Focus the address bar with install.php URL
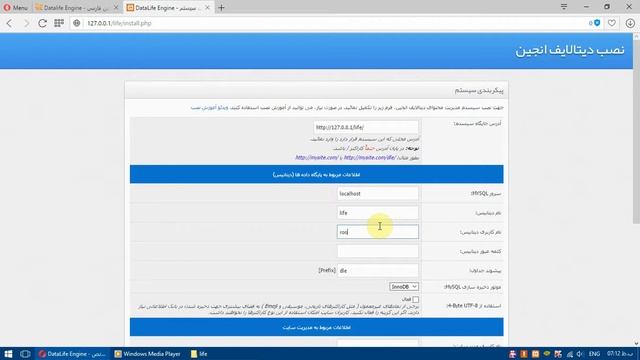Image resolution: width=640 pixels, height=360 pixels. 327,23
